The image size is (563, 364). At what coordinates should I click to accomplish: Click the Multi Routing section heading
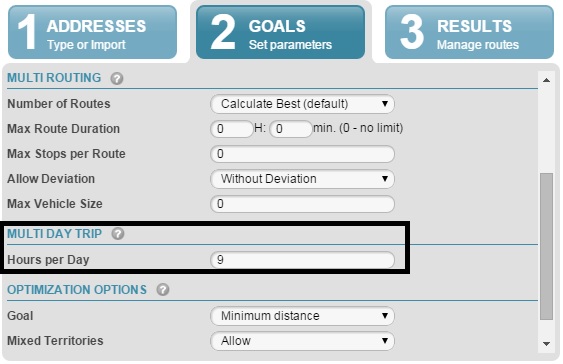54,78
